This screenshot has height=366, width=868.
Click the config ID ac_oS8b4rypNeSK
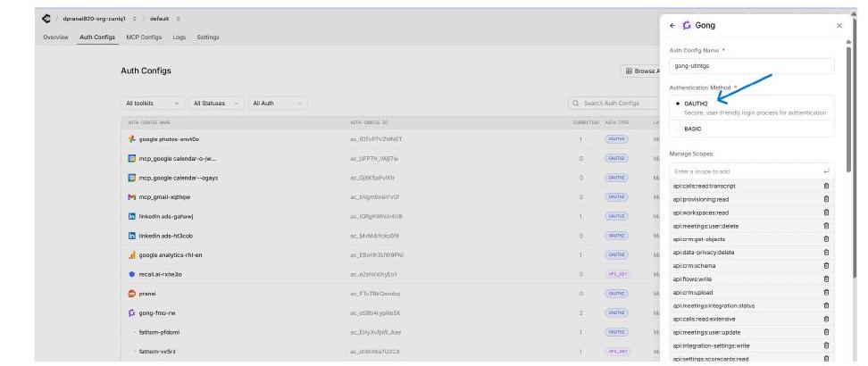(x=375, y=313)
